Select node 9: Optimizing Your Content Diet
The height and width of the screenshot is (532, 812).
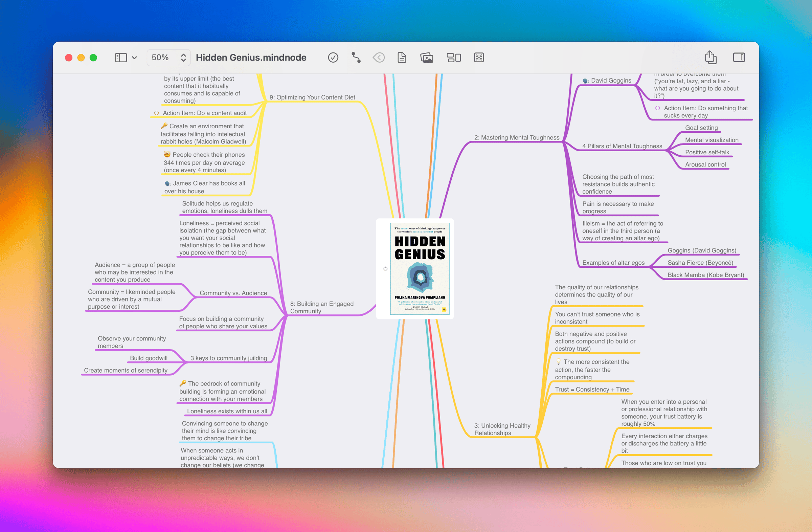(x=312, y=97)
